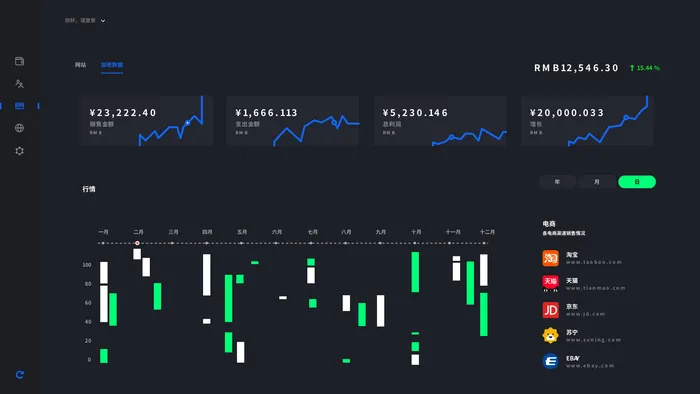Viewport: 700px width, 394px height.
Task: Click the blue eBay round logo icon
Action: [x=550, y=361]
